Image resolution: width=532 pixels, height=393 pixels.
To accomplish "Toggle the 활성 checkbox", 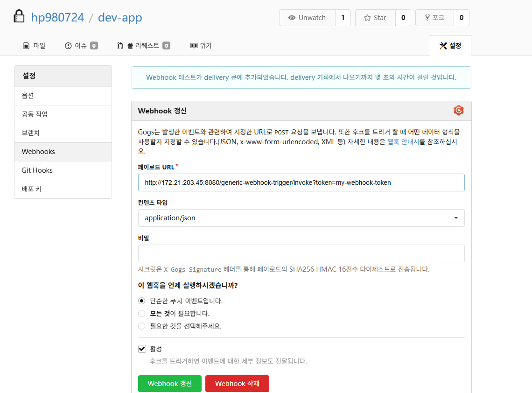I will point(142,349).
